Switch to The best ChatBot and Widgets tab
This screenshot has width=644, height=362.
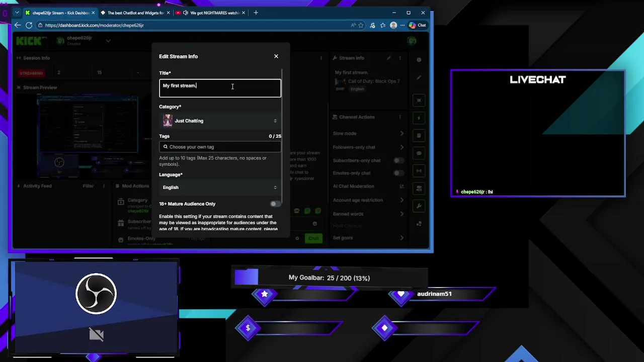134,13
